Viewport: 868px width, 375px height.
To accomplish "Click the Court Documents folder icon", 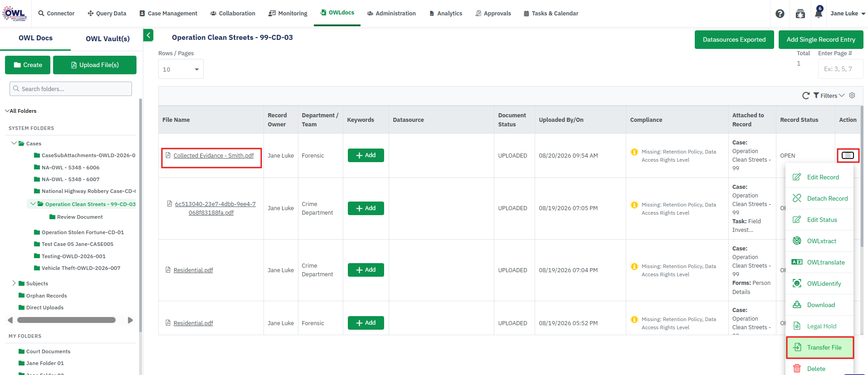I will point(21,351).
